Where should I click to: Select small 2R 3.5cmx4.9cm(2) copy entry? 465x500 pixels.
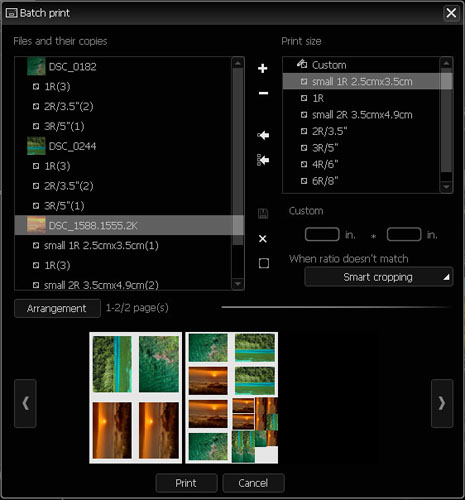pos(123,285)
